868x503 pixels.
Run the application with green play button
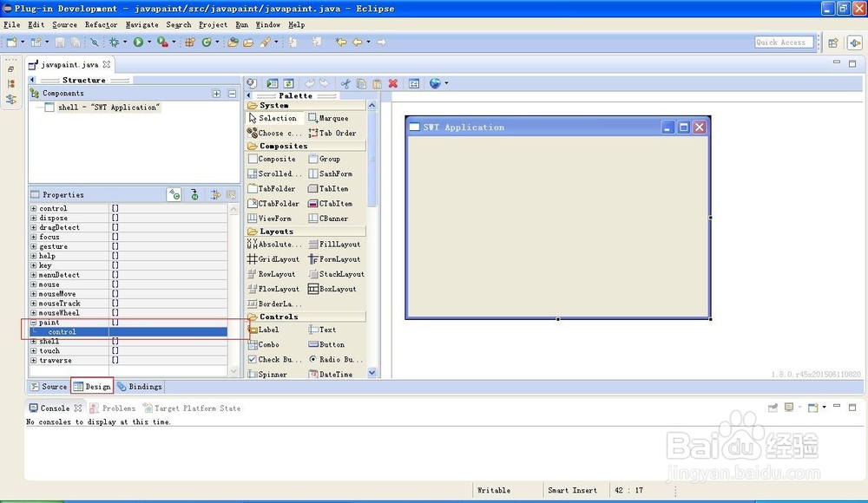click(x=138, y=42)
